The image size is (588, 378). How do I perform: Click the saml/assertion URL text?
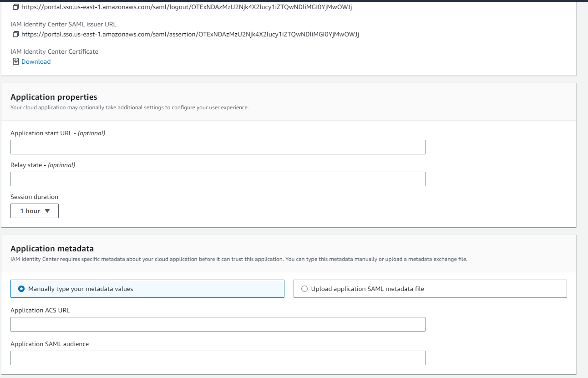tap(190, 35)
